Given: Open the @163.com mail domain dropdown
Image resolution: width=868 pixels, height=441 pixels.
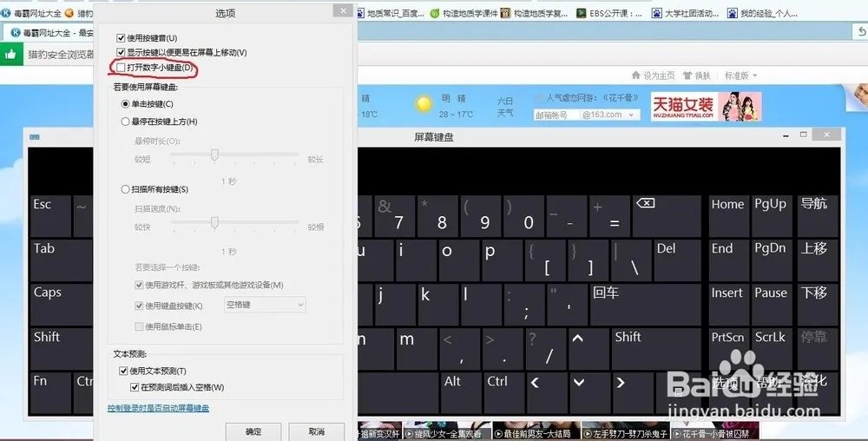Looking at the screenshot, I should tap(609, 115).
